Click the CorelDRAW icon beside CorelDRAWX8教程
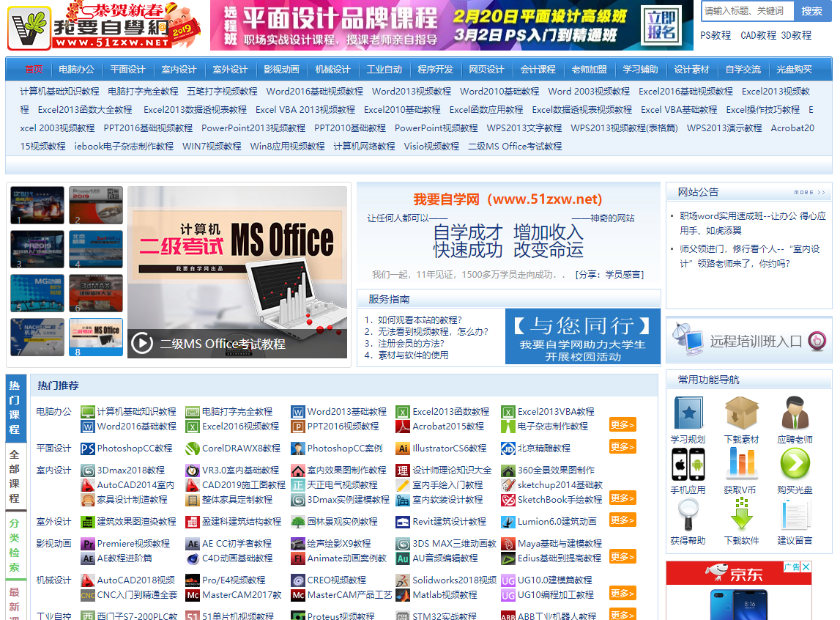 193,449
